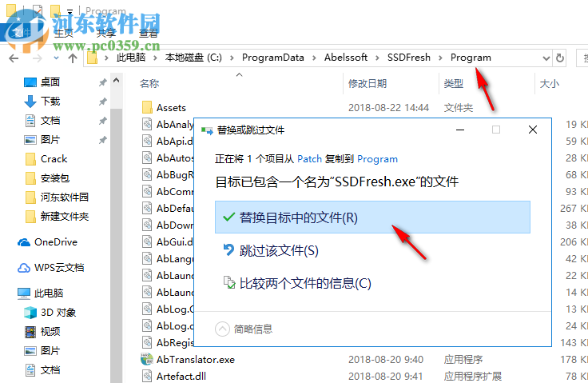Click the navigation pane scrollbar thumb

(x=117, y=246)
